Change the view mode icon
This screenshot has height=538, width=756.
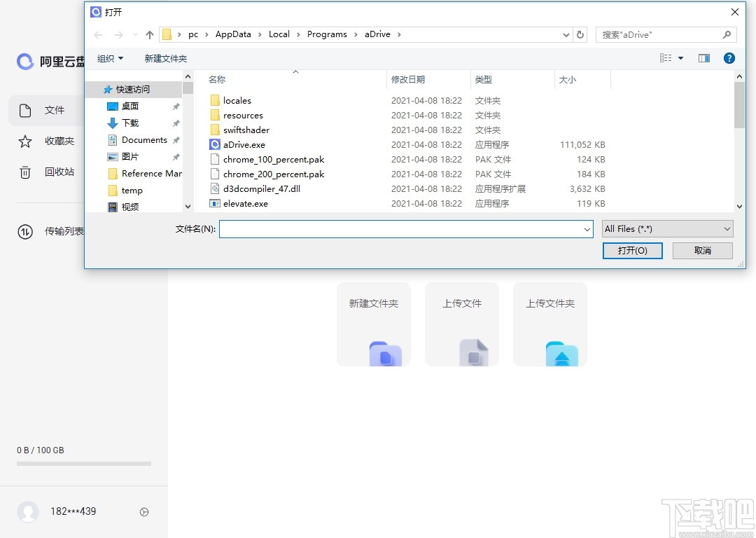666,58
